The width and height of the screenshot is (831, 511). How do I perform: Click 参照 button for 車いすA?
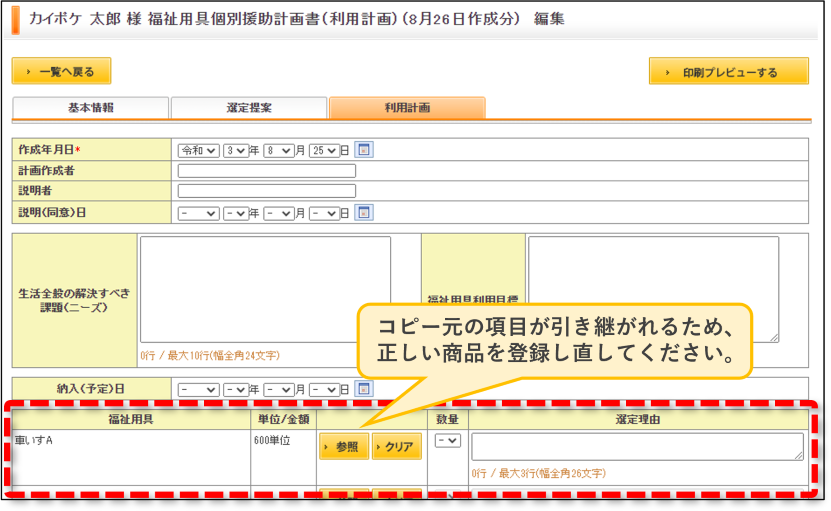click(344, 446)
